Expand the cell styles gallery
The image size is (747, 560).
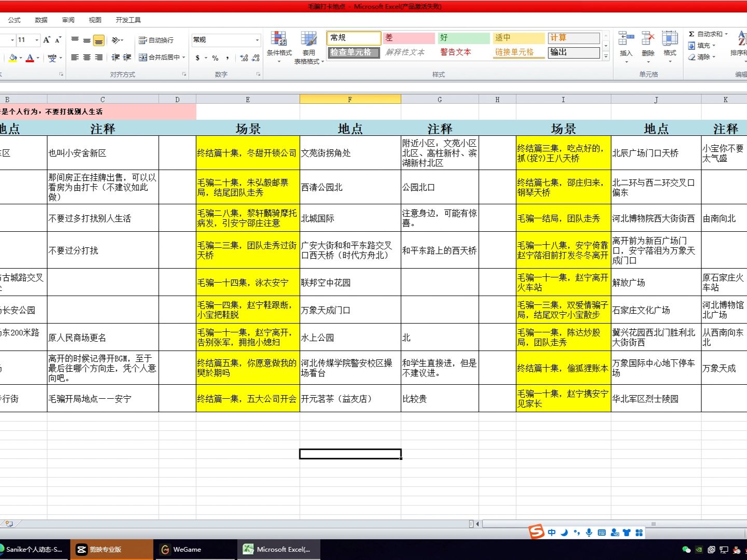(605, 56)
